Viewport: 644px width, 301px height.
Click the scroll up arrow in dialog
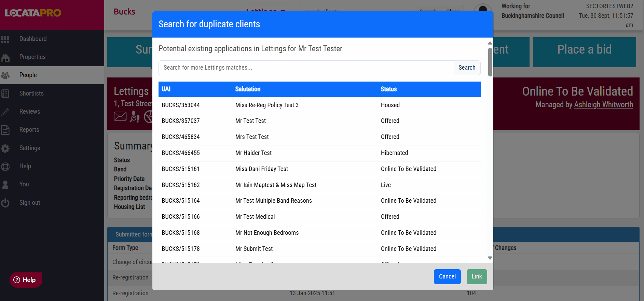pos(490,43)
